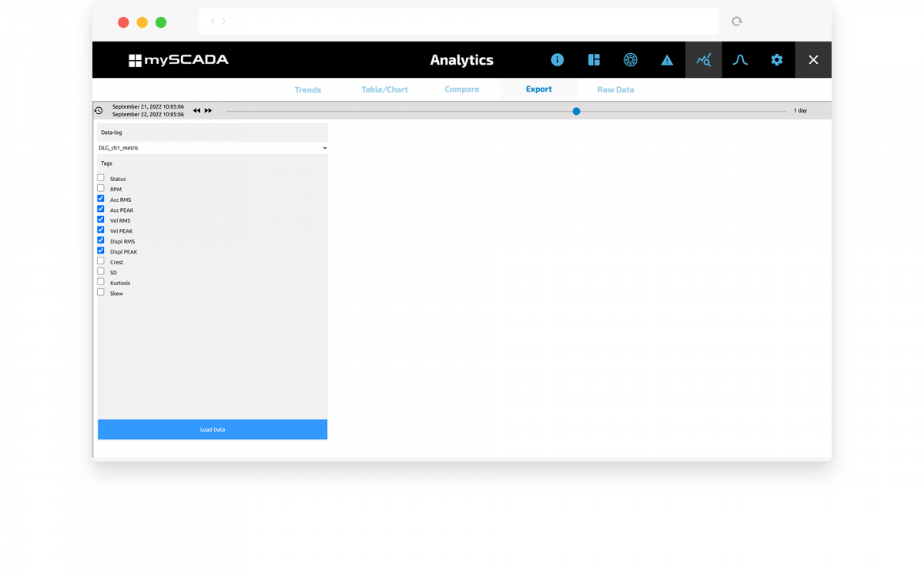This screenshot has height=578, width=924.
Task: Uncheck the Displ PEAK tag
Action: click(x=101, y=250)
